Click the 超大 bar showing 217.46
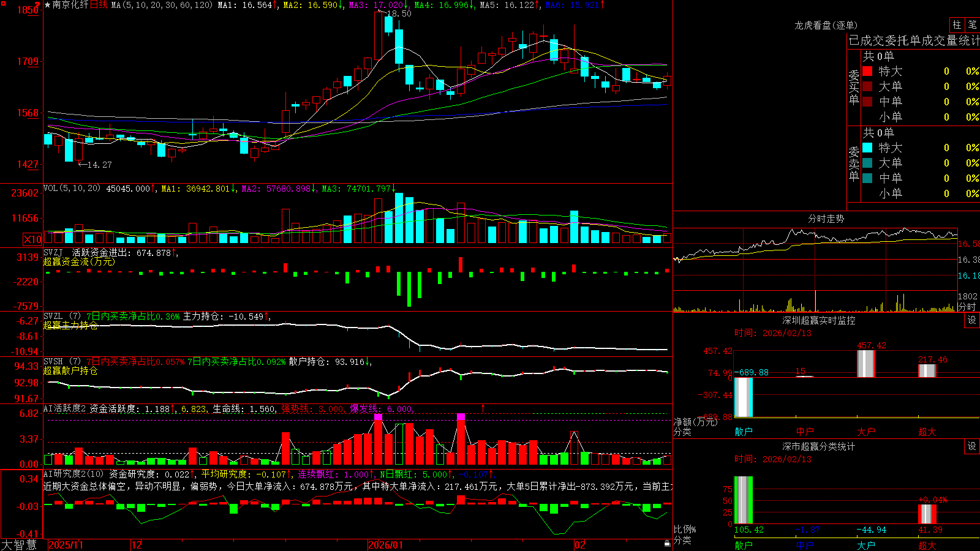 tap(927, 370)
